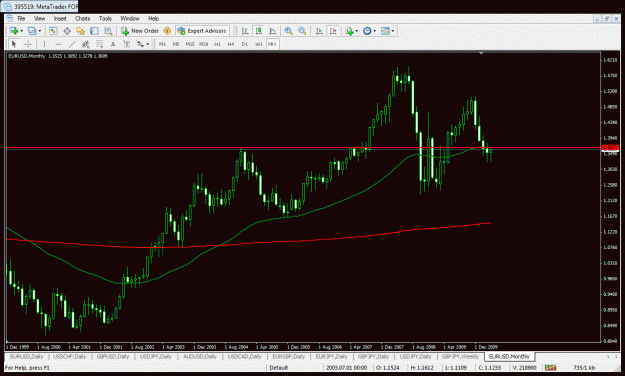Image resolution: width=625 pixels, height=376 pixels.
Task: Expand the Profiles dropdown arrow
Action: click(x=39, y=31)
